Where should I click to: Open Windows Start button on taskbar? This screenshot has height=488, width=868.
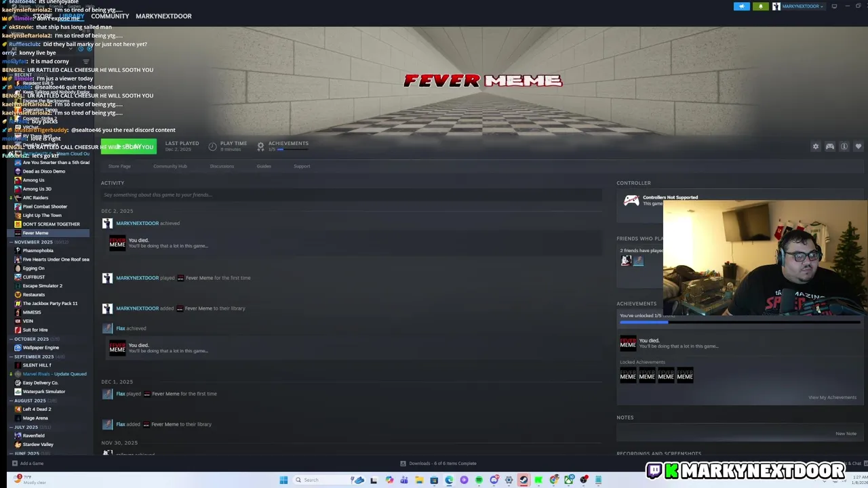(283, 480)
